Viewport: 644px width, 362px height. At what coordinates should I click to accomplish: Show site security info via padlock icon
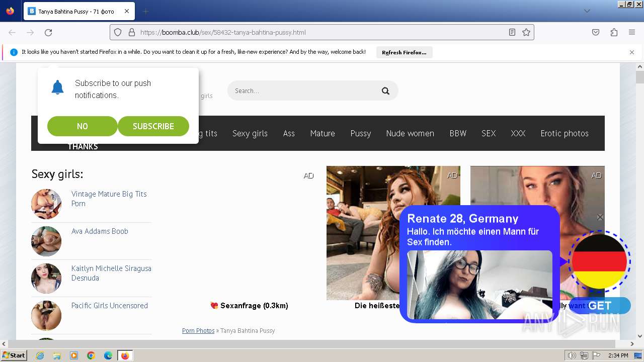(132, 32)
